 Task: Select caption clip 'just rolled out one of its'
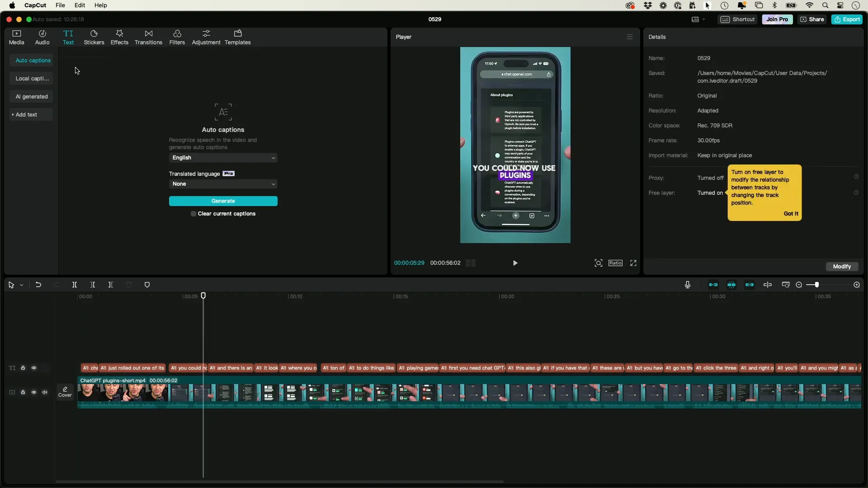[132, 368]
